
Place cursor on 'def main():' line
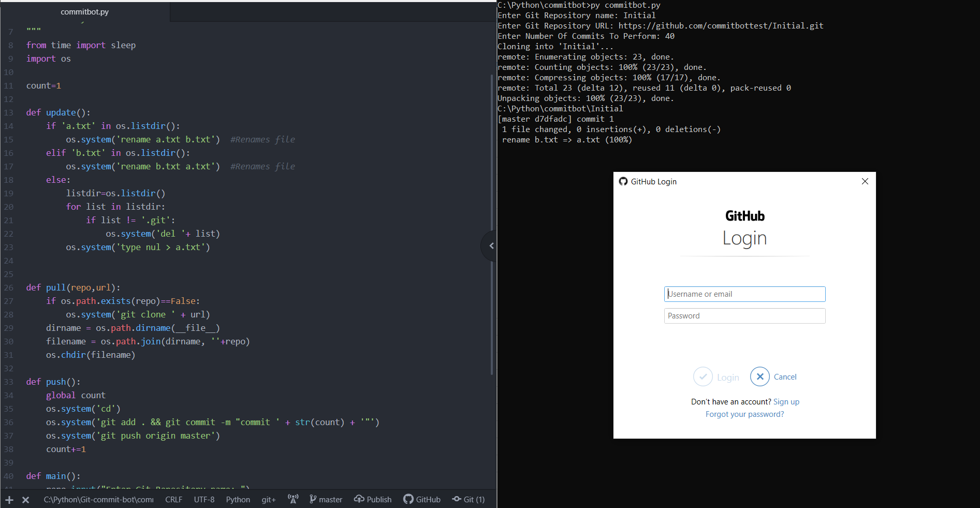coord(53,476)
